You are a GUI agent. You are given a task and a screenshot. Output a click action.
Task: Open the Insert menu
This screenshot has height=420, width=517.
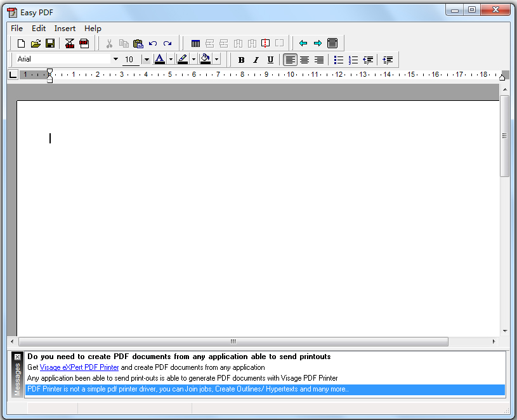pos(65,28)
